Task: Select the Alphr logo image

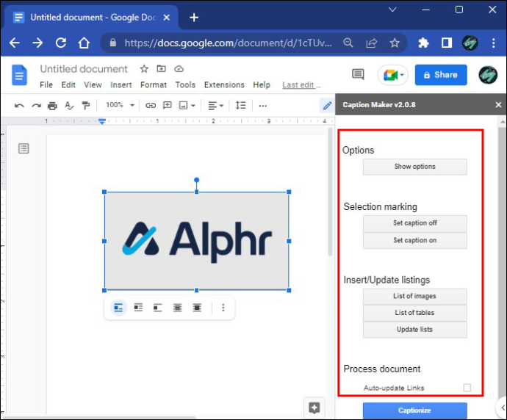Action: tap(197, 241)
